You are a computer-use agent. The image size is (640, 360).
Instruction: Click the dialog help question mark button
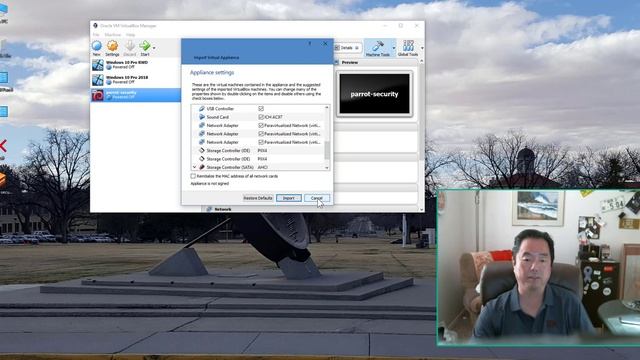pyautogui.click(x=310, y=43)
